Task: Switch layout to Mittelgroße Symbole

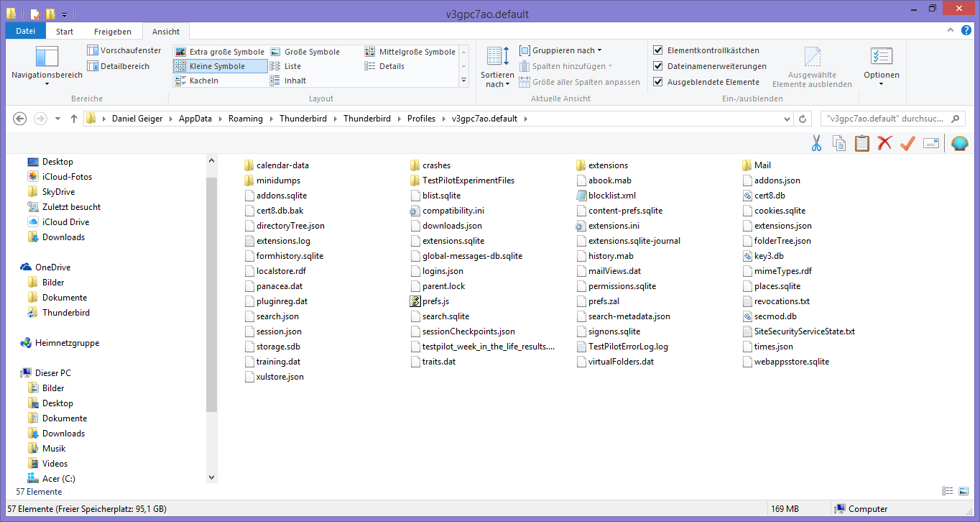Action: [410, 52]
